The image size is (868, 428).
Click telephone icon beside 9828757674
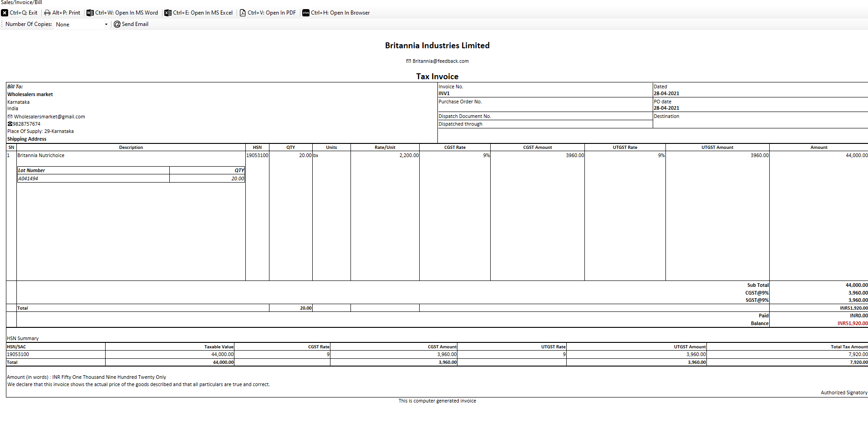pos(10,124)
